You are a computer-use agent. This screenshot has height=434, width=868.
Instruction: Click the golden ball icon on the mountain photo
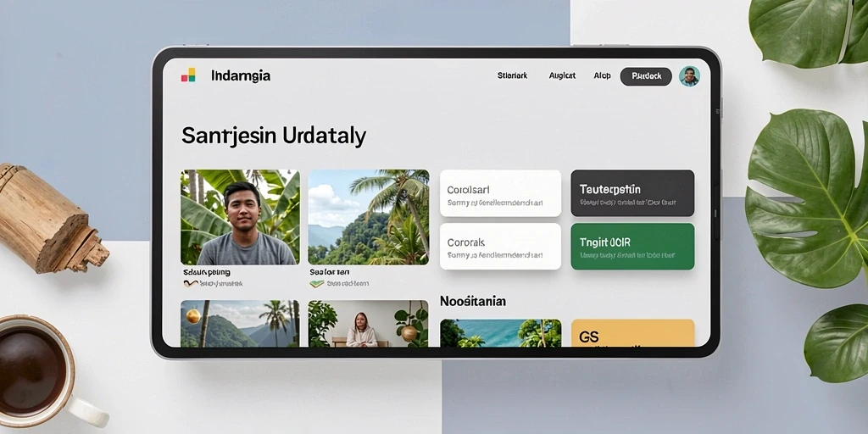click(193, 316)
